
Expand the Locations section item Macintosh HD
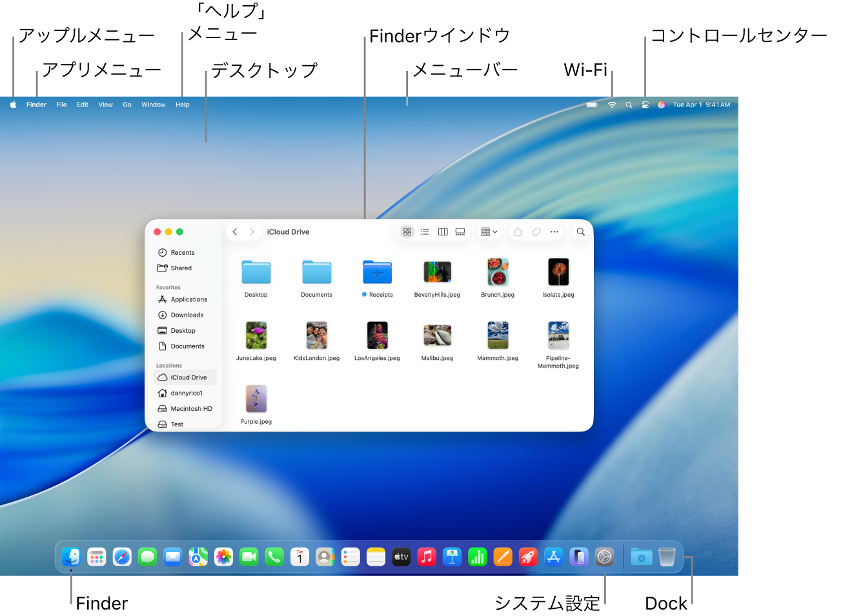click(191, 408)
